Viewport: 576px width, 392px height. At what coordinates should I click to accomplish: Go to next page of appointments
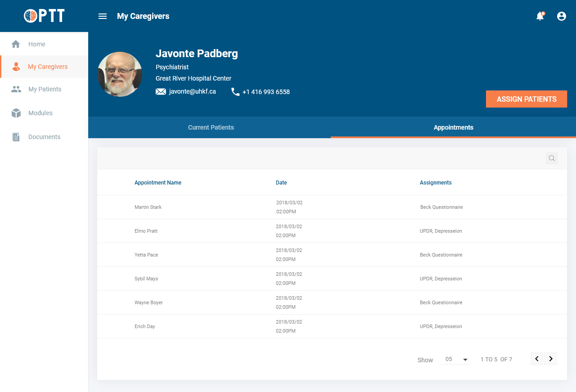551,359
